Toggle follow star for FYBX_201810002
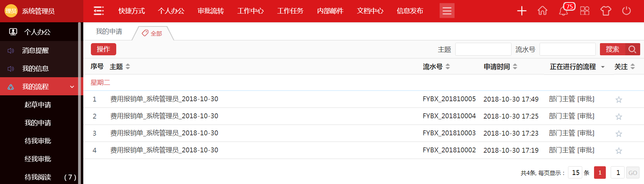 (x=618, y=151)
